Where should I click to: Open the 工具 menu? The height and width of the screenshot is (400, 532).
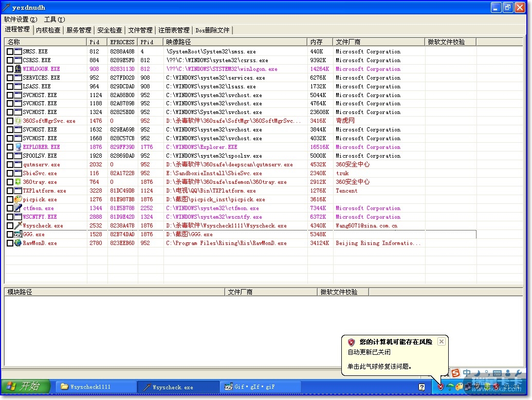point(54,20)
